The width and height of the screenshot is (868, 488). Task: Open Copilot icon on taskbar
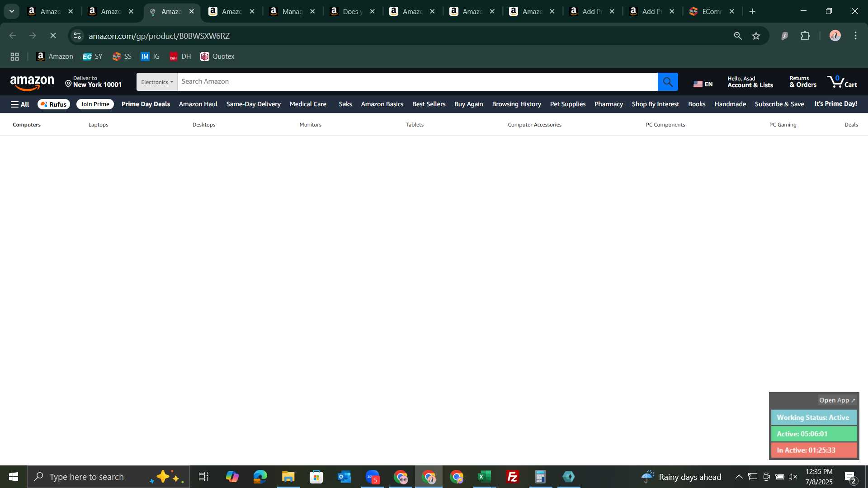click(x=232, y=477)
